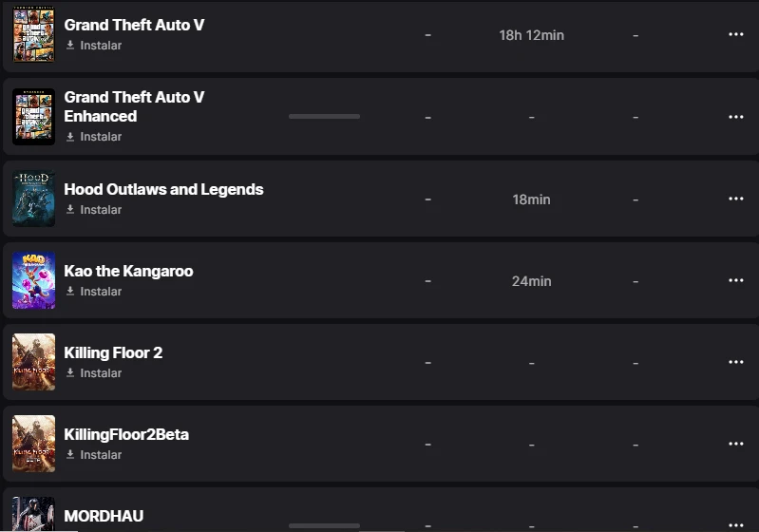
Task: Open the Killing Floor 2 title
Action: pos(113,352)
